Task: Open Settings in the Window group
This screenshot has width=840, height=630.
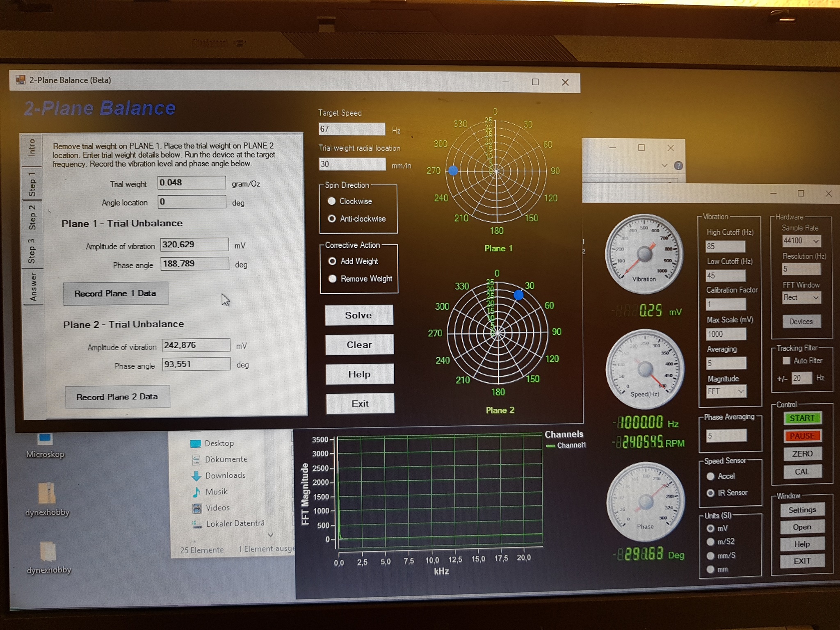Action: coord(802,510)
